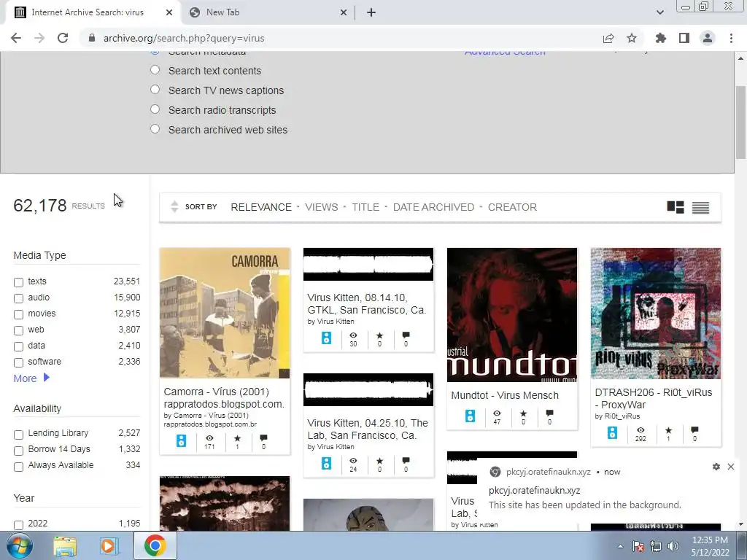
Task: Click audio icon on Virus Kitten 04.25.10
Action: pos(326,463)
